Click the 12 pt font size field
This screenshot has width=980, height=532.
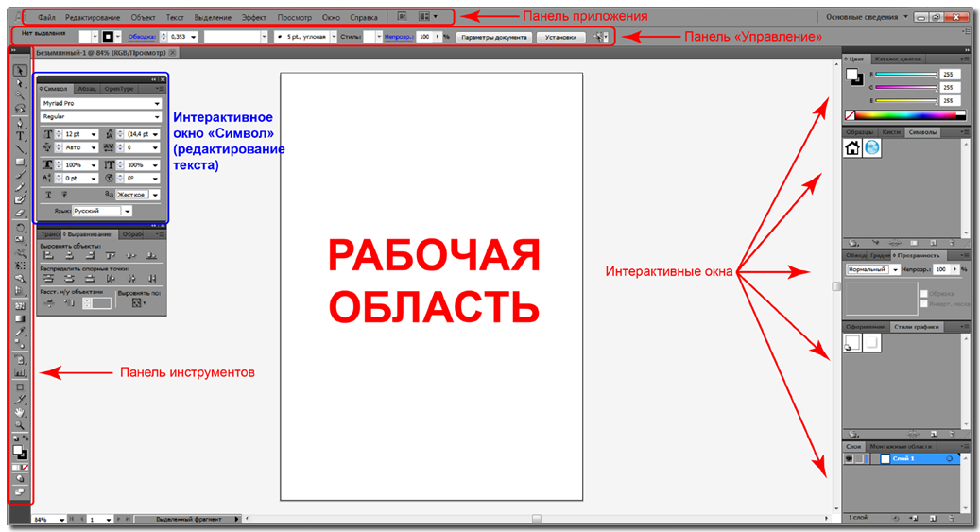coord(77,134)
